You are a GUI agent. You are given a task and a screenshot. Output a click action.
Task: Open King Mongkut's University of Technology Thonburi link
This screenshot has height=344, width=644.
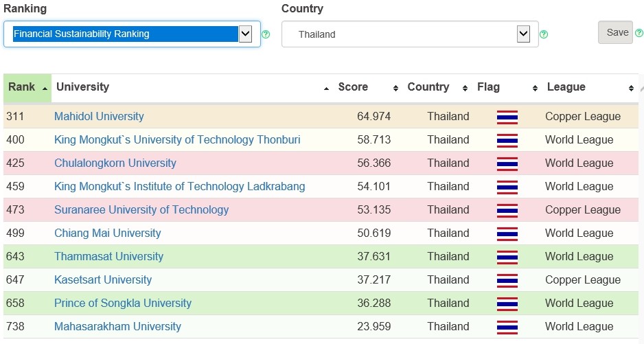[x=177, y=140]
